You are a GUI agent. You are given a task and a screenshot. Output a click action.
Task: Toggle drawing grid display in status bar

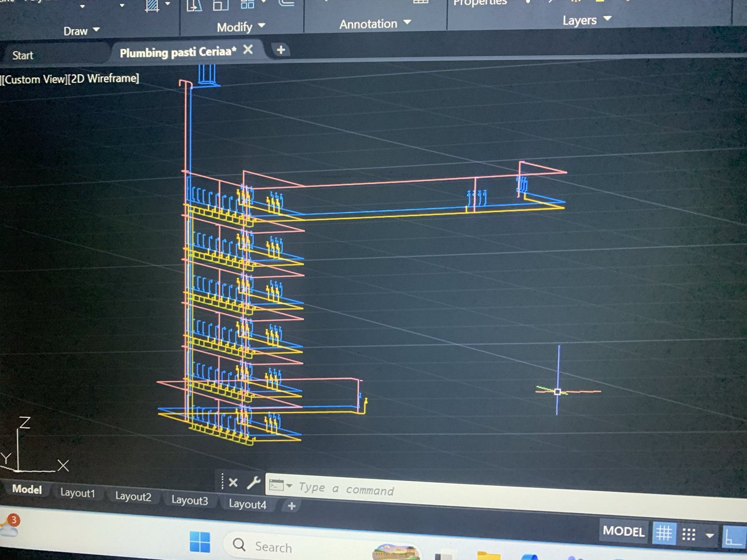(664, 534)
